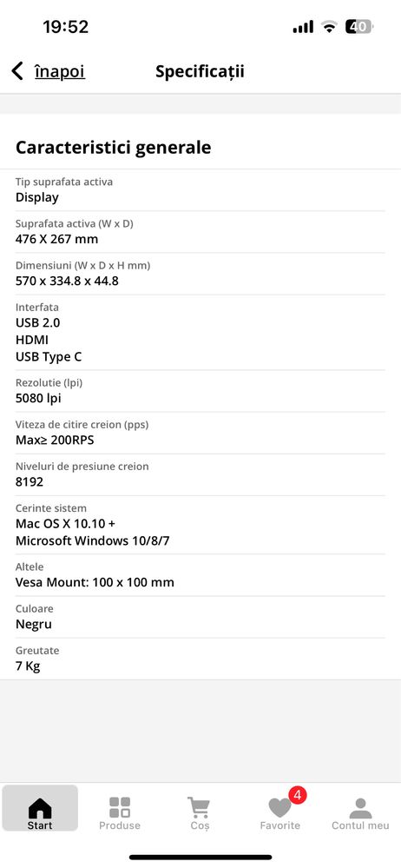Select the Start tab label

click(x=40, y=825)
